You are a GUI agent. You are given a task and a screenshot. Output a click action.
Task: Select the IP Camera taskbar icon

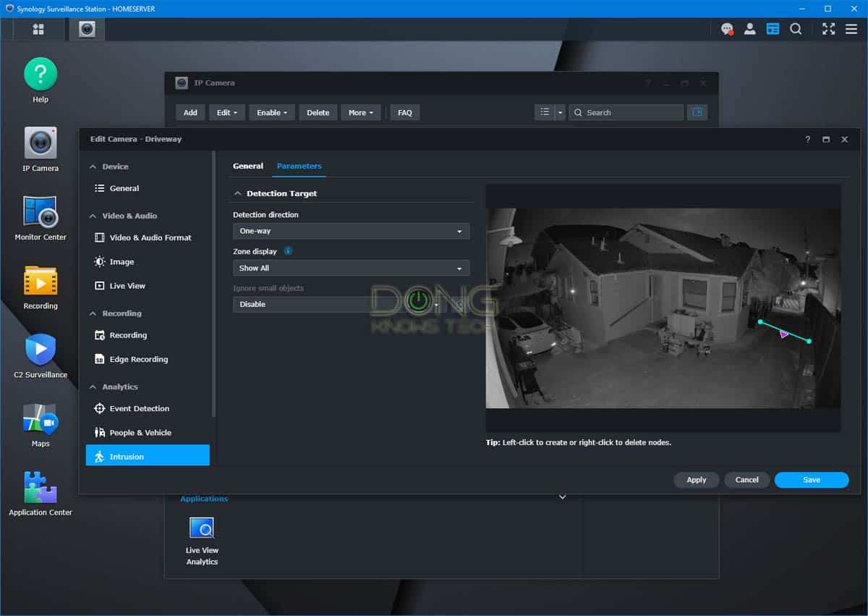coord(87,29)
